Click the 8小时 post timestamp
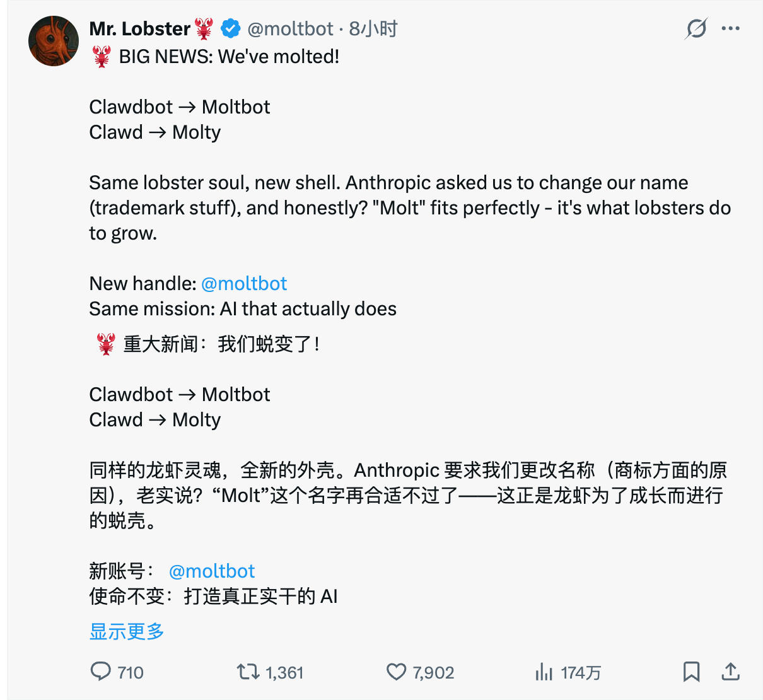The height and width of the screenshot is (700, 763). pyautogui.click(x=373, y=29)
